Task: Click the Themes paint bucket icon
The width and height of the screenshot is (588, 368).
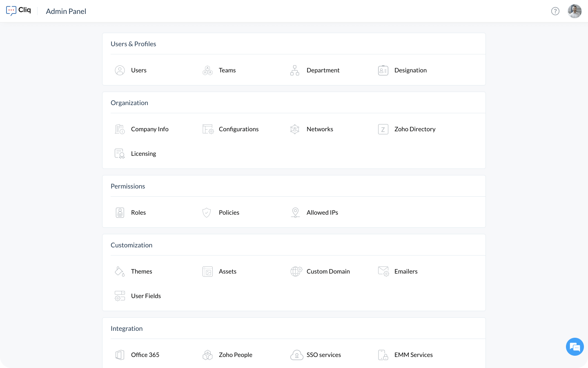Action: pos(120,272)
